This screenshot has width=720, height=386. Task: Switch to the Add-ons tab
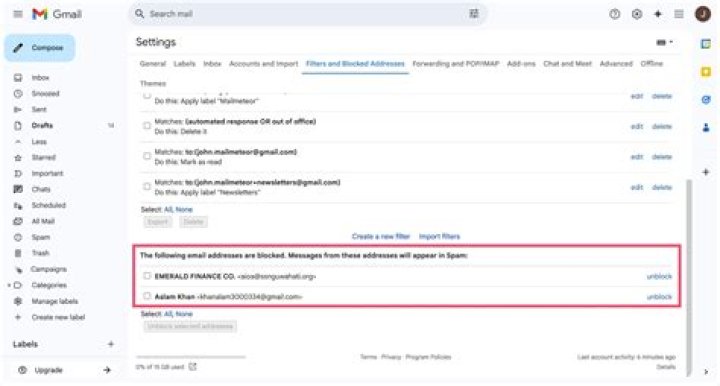tap(521, 64)
